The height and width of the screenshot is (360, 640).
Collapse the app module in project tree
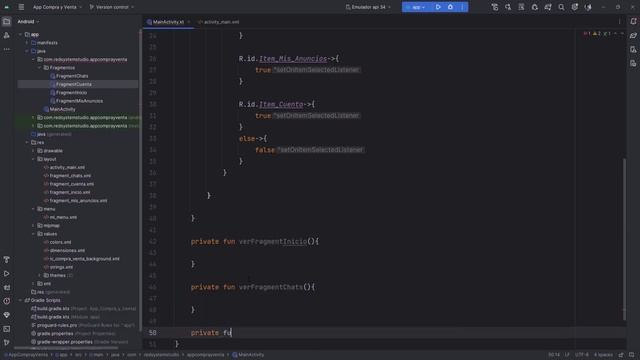20,35
